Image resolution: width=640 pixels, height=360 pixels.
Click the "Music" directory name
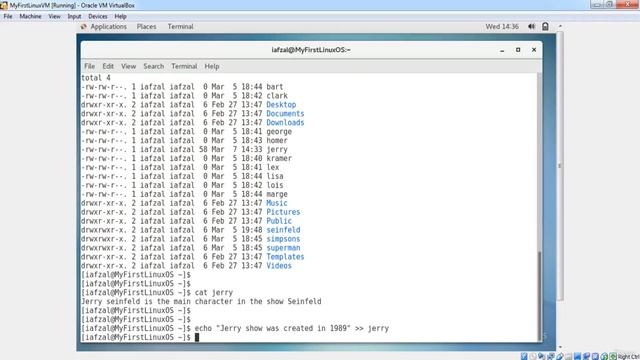(x=277, y=203)
